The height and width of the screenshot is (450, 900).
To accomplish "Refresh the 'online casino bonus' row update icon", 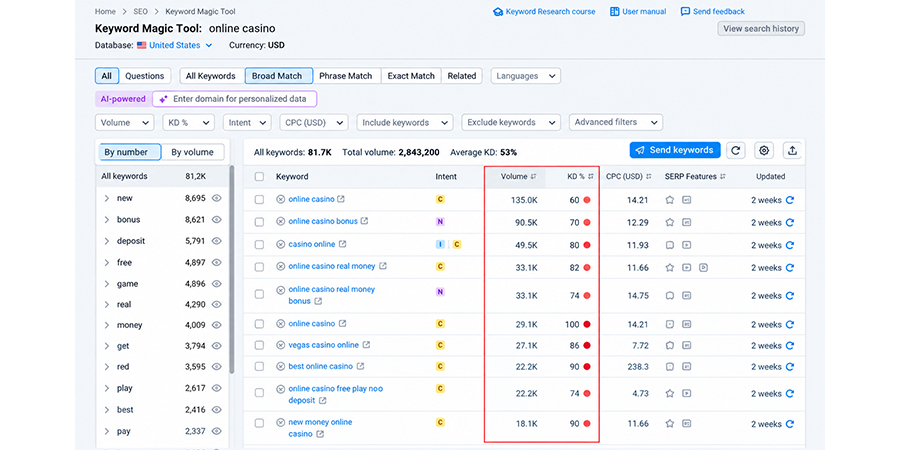I will click(790, 222).
